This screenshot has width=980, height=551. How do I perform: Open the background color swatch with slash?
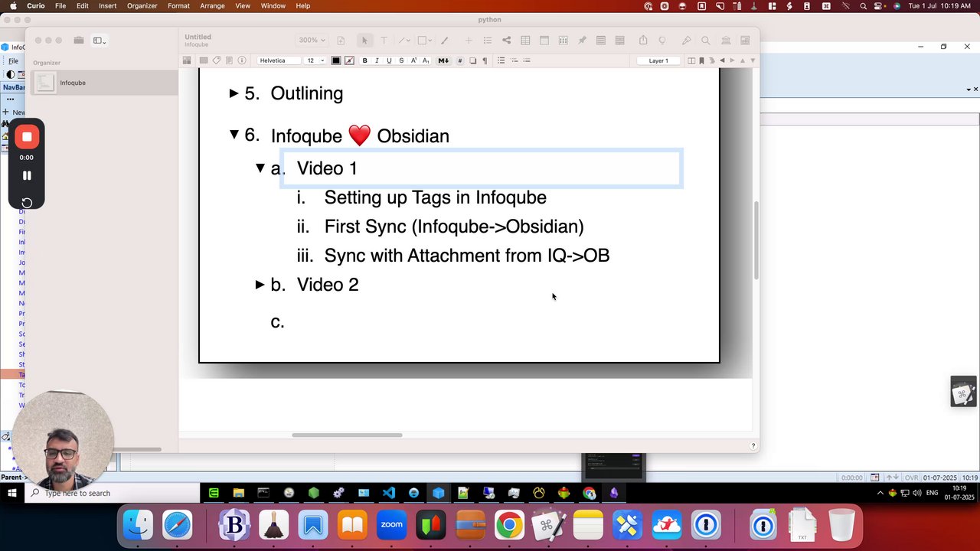pyautogui.click(x=349, y=60)
